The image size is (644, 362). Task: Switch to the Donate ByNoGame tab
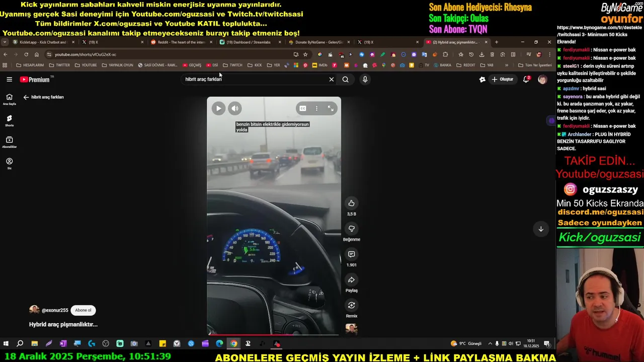pos(318,42)
